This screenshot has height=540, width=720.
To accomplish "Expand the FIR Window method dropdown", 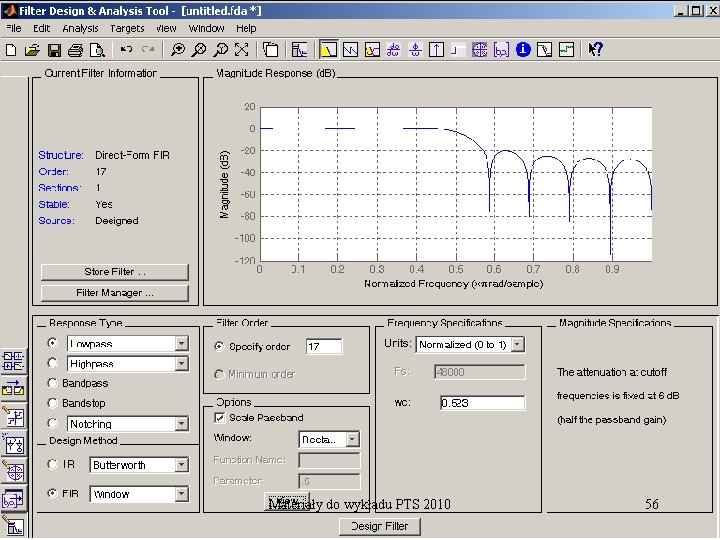I will point(181,494).
